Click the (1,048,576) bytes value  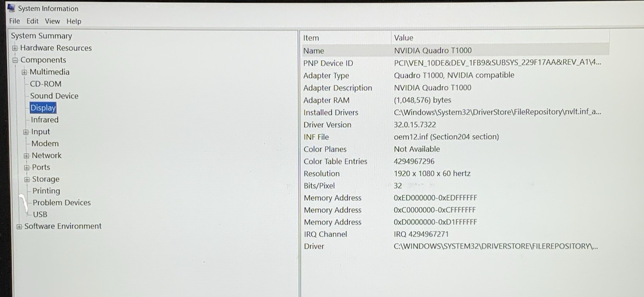[422, 100]
